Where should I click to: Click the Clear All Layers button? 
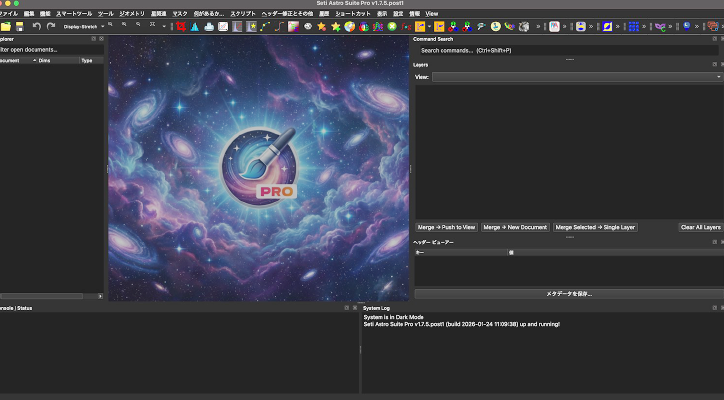pos(700,227)
